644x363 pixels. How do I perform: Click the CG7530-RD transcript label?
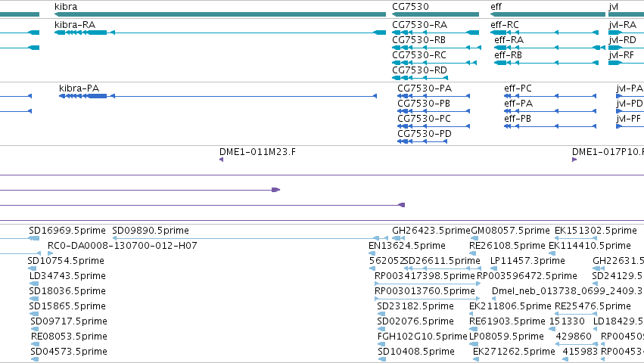[x=420, y=70]
